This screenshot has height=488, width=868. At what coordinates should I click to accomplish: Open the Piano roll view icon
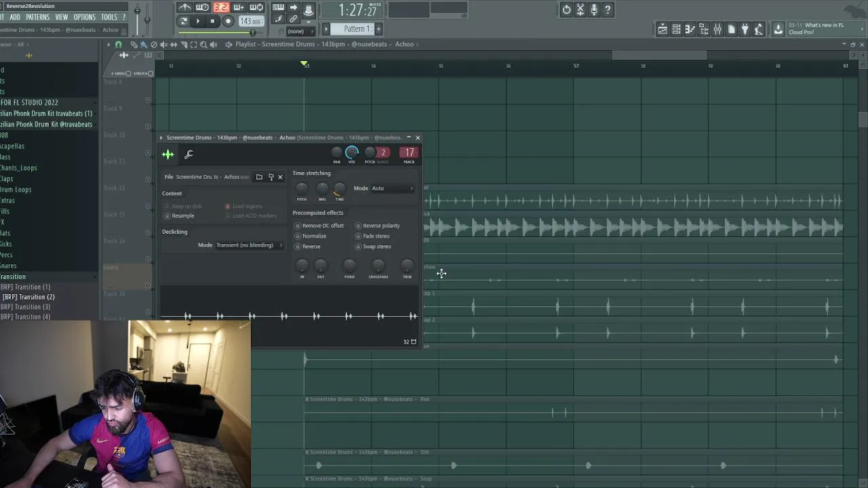[x=690, y=29]
